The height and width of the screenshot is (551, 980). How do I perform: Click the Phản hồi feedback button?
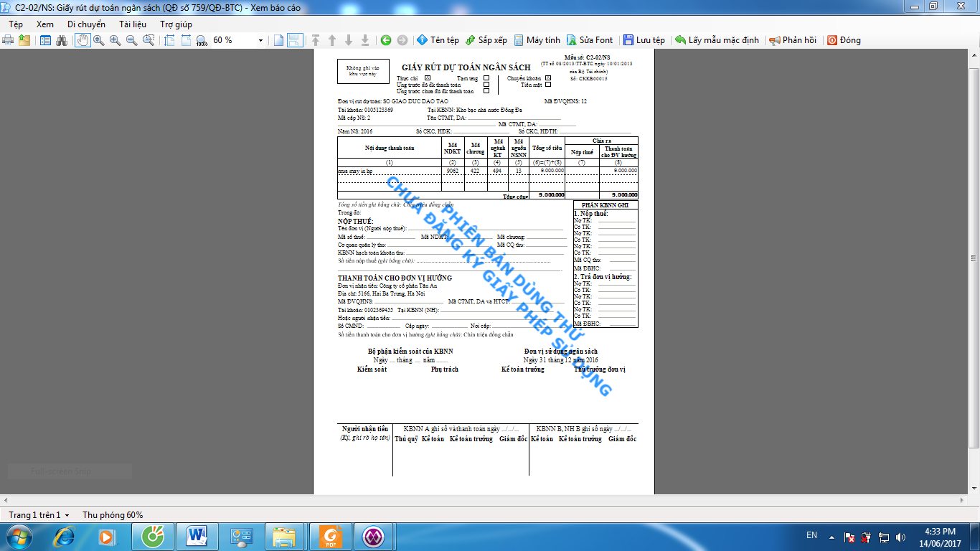(793, 40)
